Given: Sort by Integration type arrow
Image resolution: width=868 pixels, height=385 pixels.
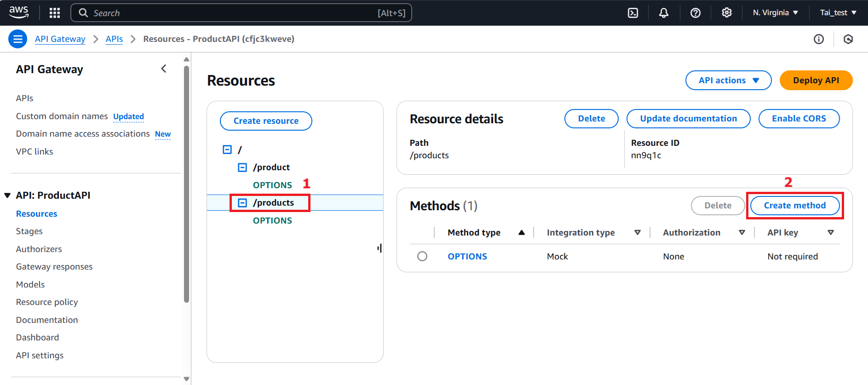Looking at the screenshot, I should (638, 233).
